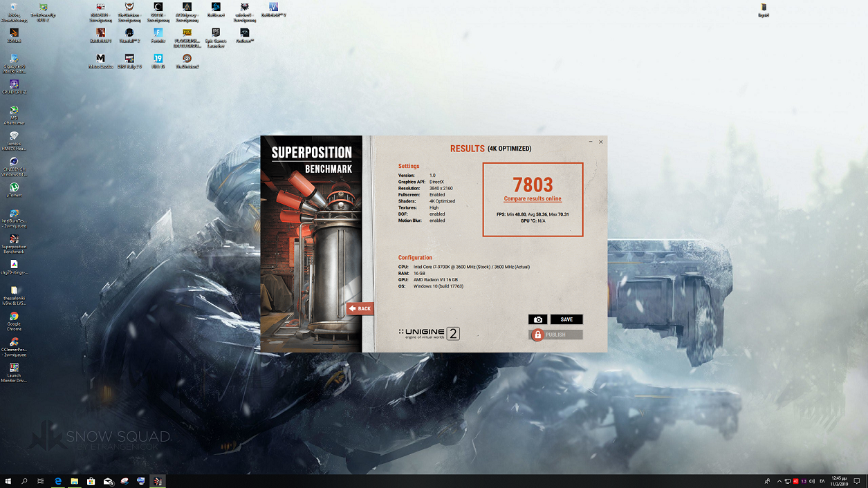Open Google Chrome from the desktop
The width and height of the screenshot is (868, 488).
(x=14, y=321)
